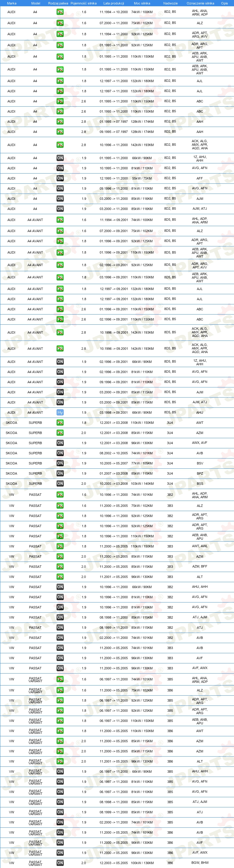This screenshot has width=234, height=868.
Task: Click the ON icon in VW Passat 3B2 AHU, AHH row
Action: (60, 587)
